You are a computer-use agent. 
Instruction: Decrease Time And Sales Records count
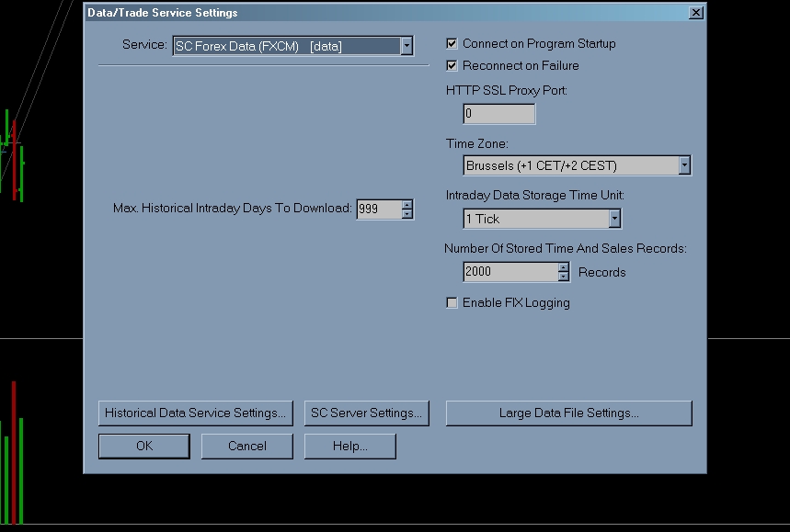[563, 277]
